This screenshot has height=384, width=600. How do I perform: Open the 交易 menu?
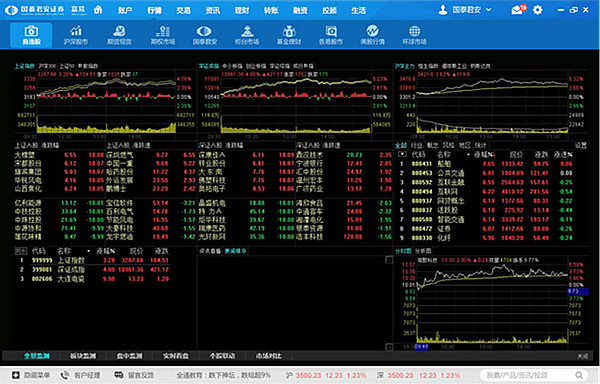(x=184, y=10)
